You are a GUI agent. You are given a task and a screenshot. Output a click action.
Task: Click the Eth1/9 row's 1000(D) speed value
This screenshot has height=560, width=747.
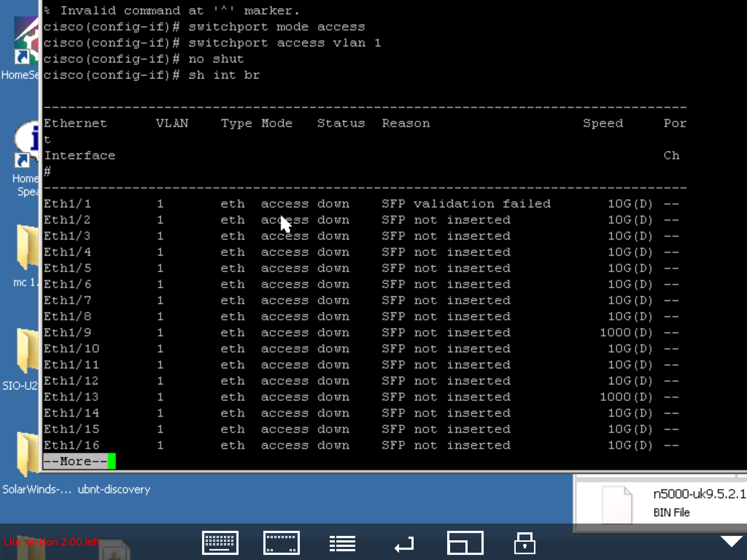(x=626, y=332)
